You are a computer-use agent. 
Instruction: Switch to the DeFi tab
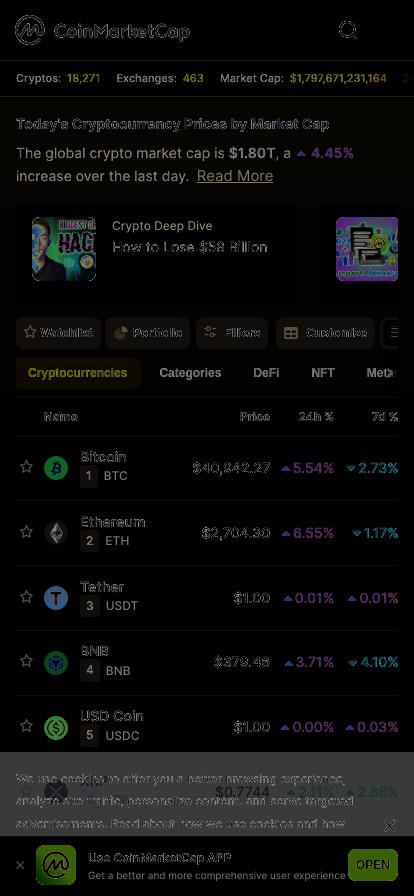266,373
